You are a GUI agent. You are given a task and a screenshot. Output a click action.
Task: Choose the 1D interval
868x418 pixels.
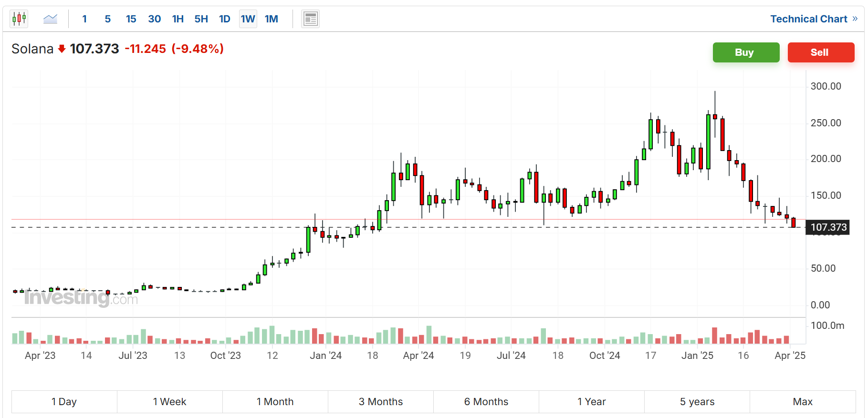224,19
